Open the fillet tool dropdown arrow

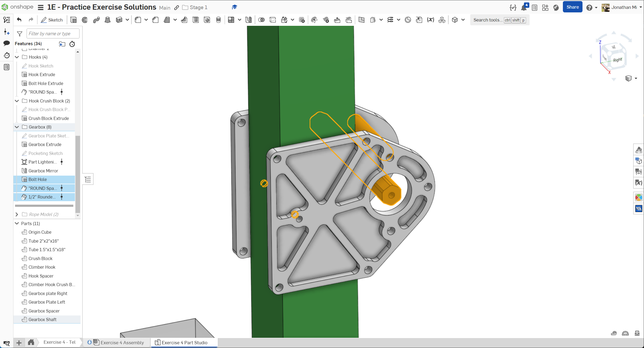[146, 20]
